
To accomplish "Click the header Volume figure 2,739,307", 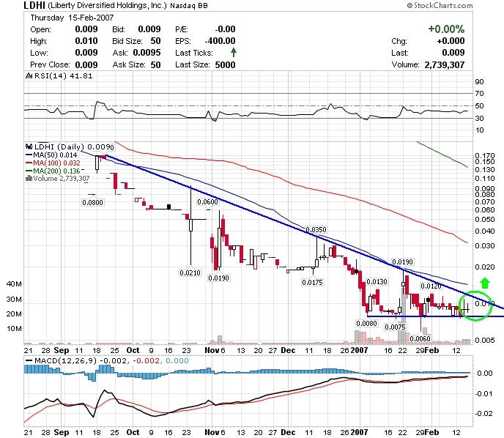I will click(x=445, y=65).
